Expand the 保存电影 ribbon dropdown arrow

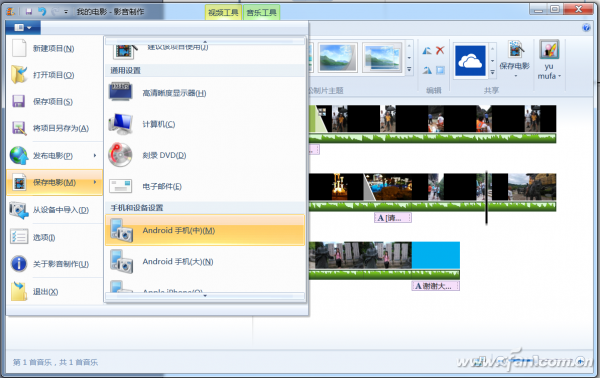coord(515,76)
